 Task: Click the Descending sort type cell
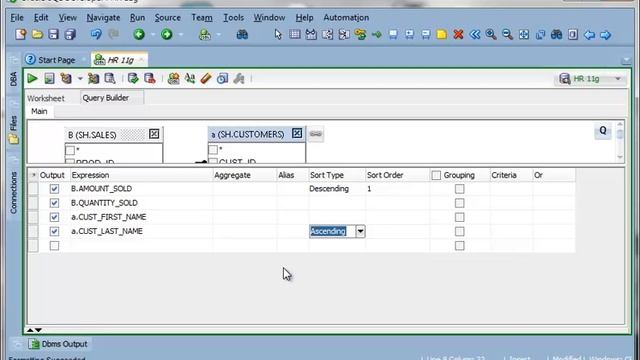(337, 189)
